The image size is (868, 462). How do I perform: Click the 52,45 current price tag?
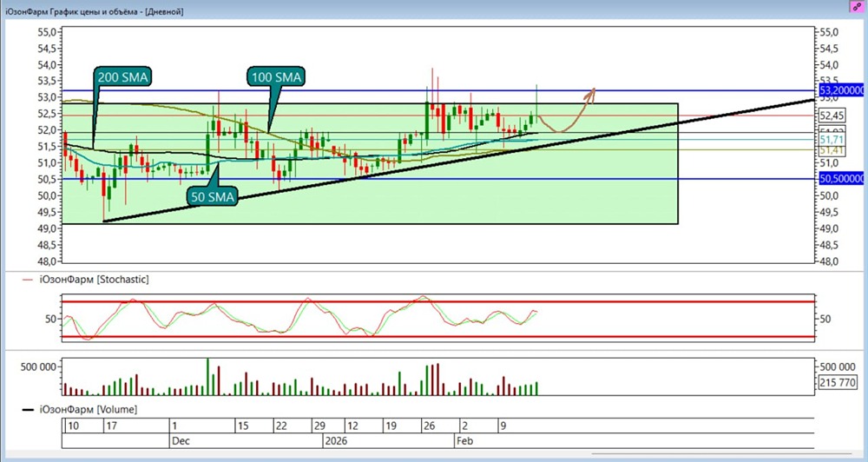(x=831, y=115)
